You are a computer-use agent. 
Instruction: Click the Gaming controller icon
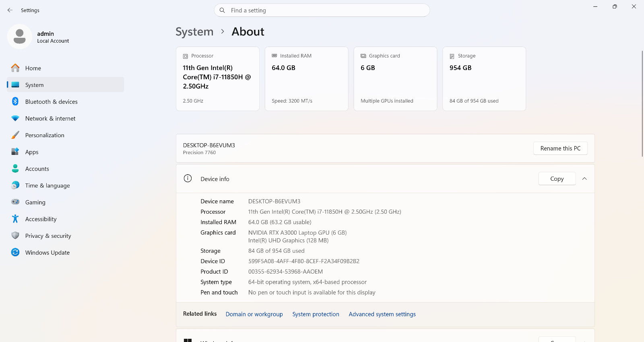click(x=15, y=202)
